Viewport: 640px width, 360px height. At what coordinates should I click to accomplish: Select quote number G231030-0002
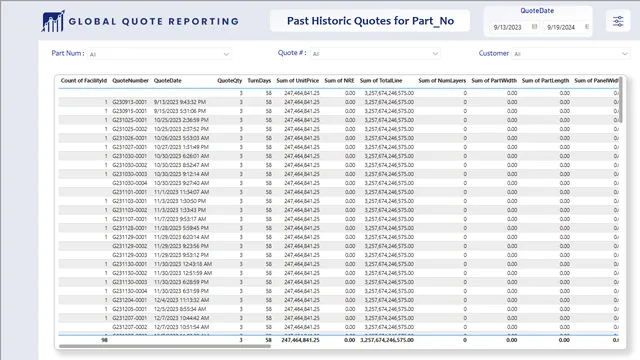129,165
